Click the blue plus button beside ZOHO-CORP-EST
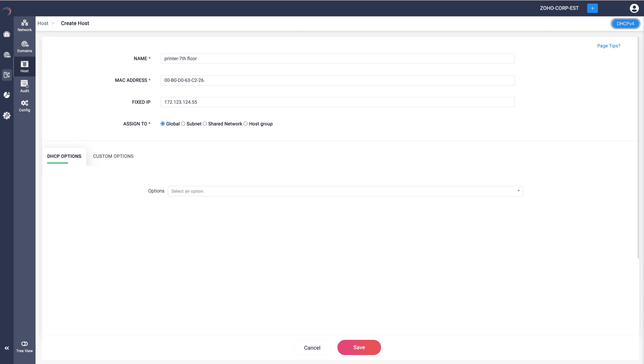This screenshot has width=644, height=364. point(592,8)
